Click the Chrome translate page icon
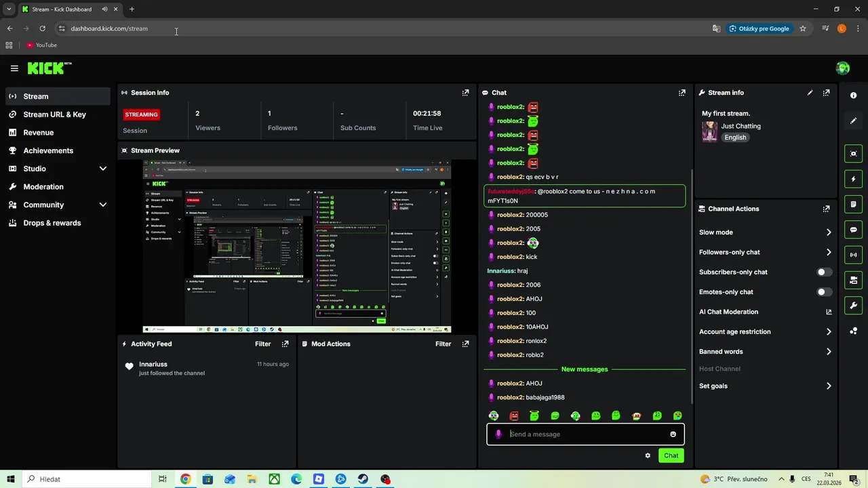 pos(716,28)
